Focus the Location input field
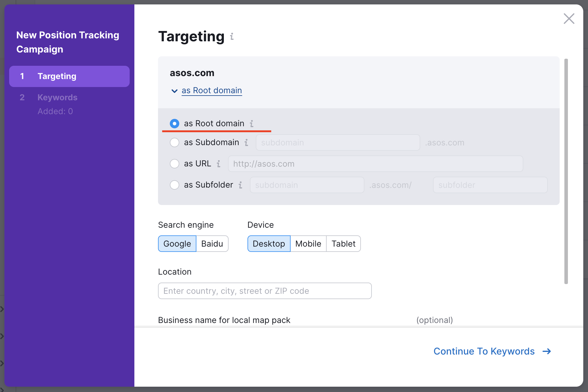Screen dimensions: 588x392 point(265,291)
